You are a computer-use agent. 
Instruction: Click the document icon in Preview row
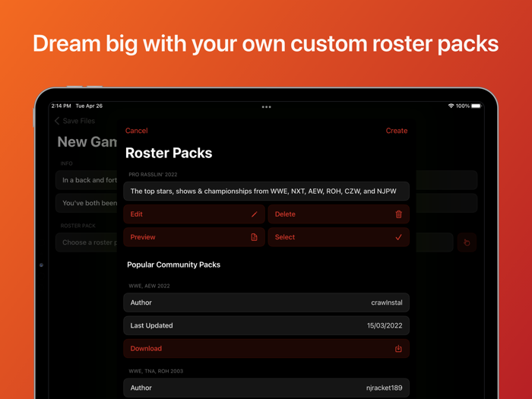pos(254,237)
